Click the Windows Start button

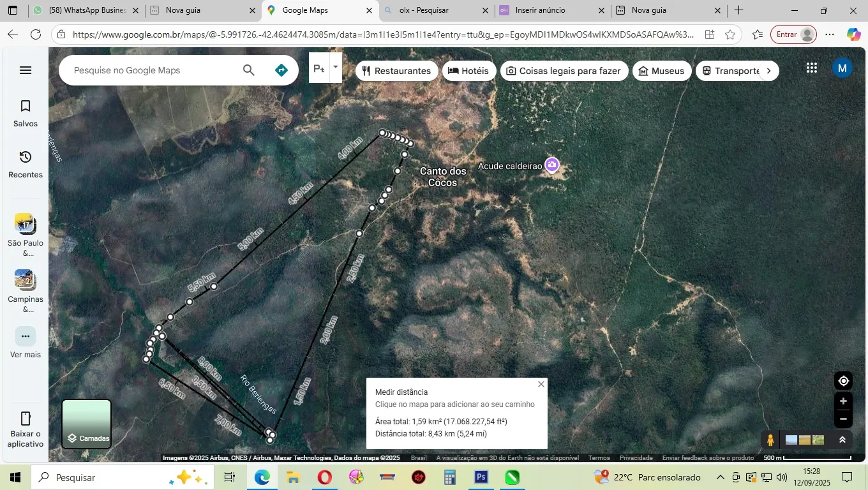pos(15,477)
